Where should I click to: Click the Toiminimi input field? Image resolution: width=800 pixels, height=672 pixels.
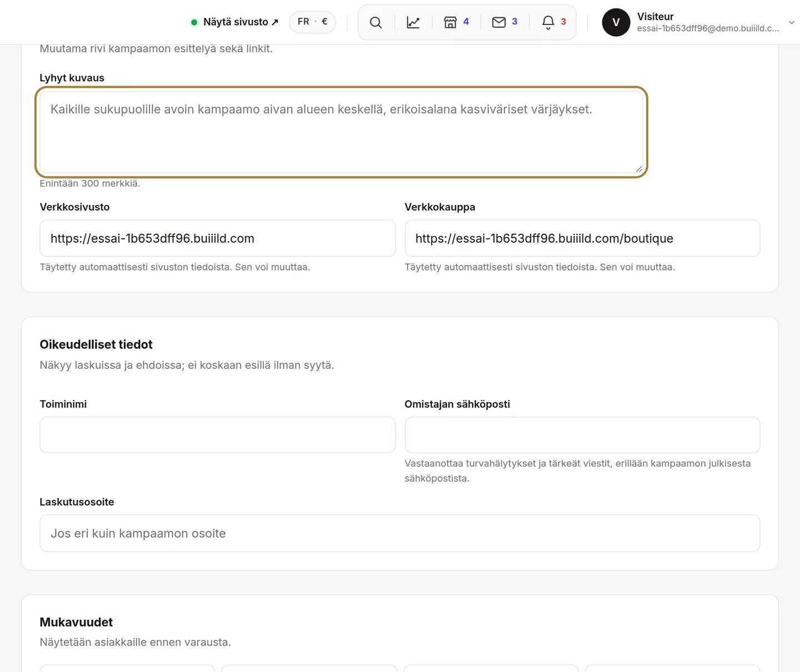(218, 435)
